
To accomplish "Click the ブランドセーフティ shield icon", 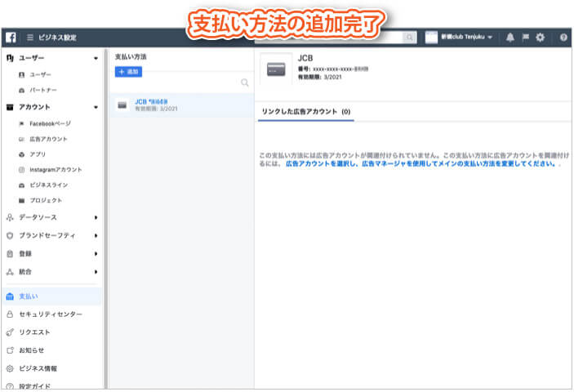I will pyautogui.click(x=10, y=235).
